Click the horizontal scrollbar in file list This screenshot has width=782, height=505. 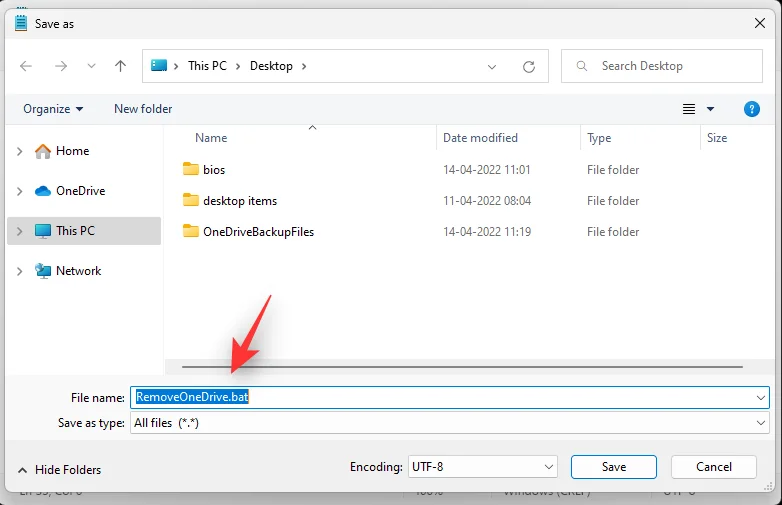[x=462, y=367]
